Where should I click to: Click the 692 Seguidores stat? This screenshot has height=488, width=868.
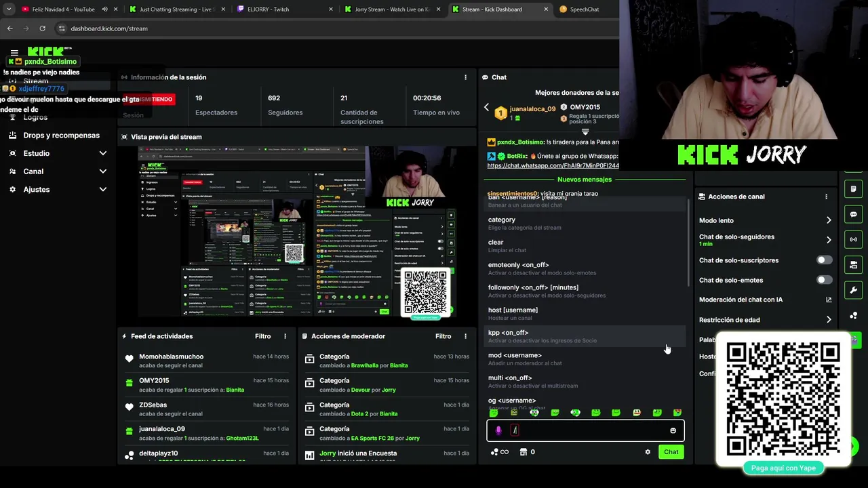285,106
